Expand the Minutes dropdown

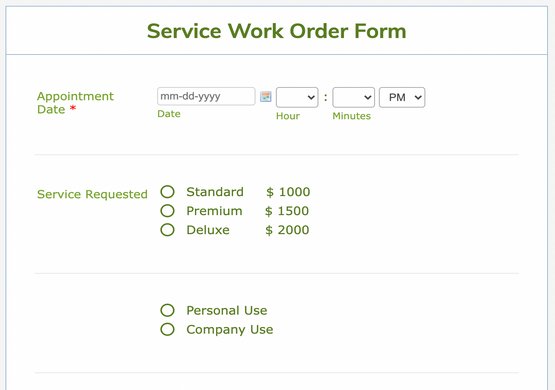pyautogui.click(x=353, y=97)
